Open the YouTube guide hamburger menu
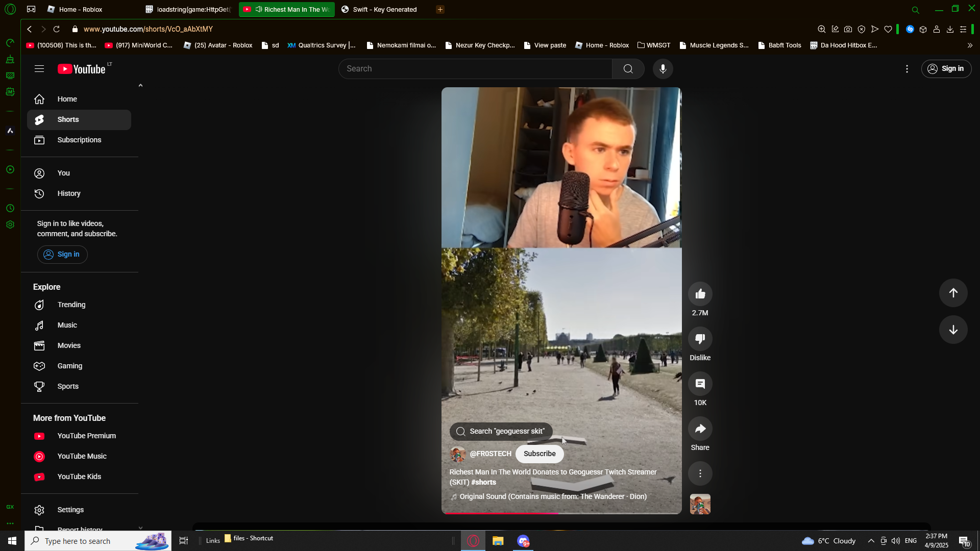 [39, 69]
